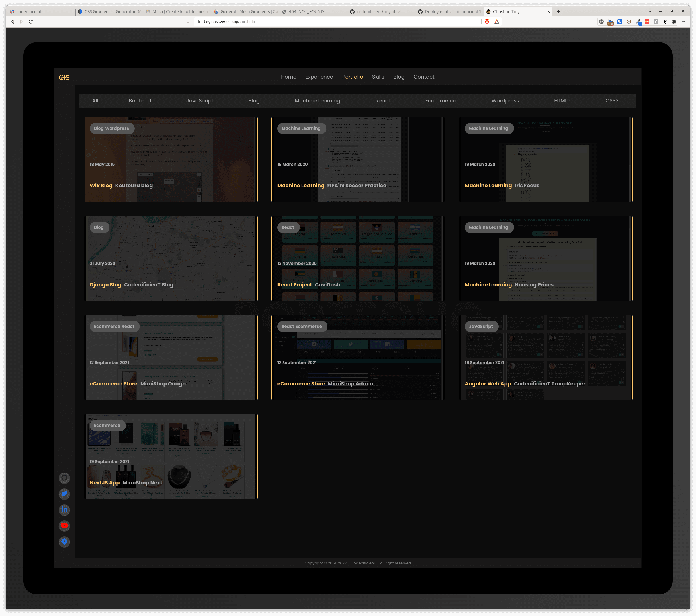Navigate to the Contact menu item

pyautogui.click(x=424, y=77)
